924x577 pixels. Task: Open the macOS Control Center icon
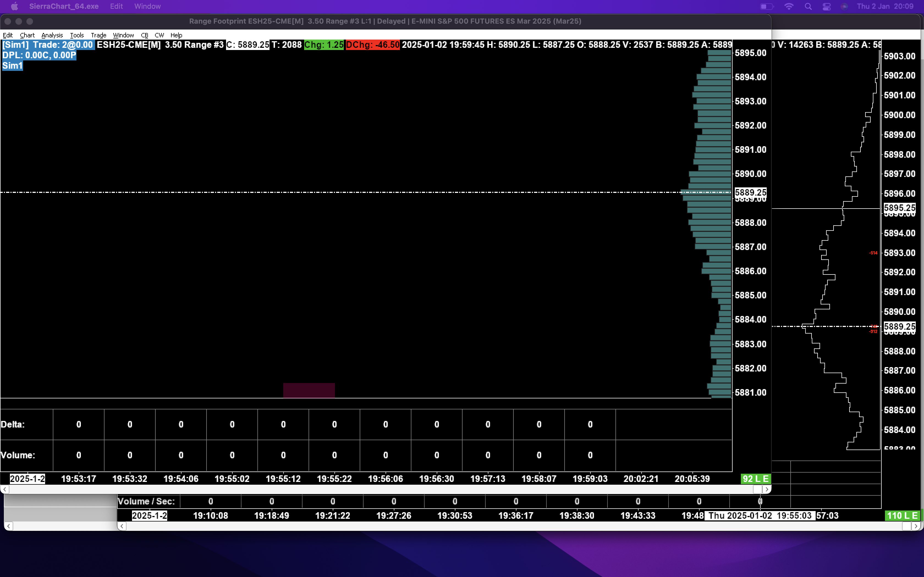coord(827,7)
